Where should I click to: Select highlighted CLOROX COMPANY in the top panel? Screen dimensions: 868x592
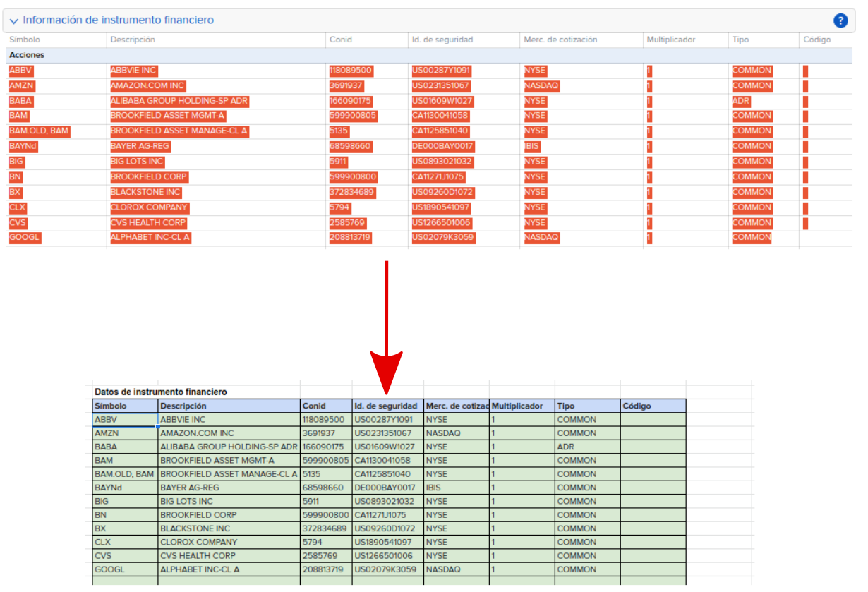pyautogui.click(x=150, y=207)
